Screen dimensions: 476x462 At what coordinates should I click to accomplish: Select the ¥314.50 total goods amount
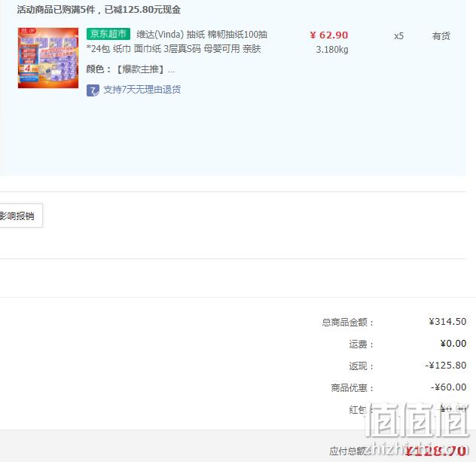coord(447,322)
